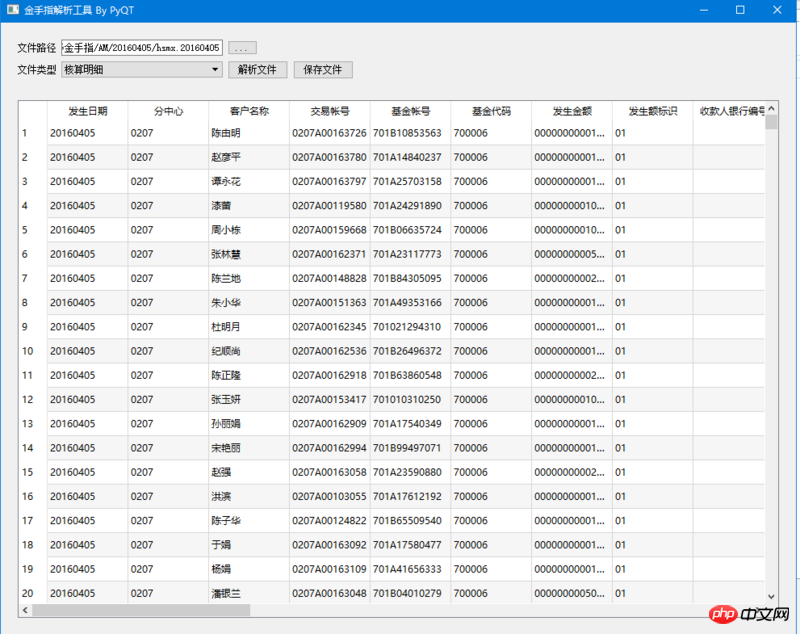Select the 基金代码 column header
Screen dimensions: 800x634
point(491,111)
